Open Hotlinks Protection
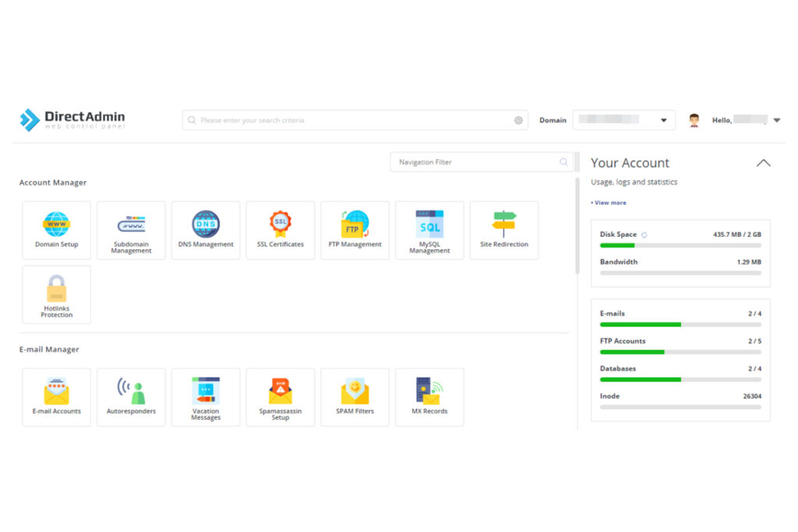This screenshot has height=532, width=798. [56, 294]
